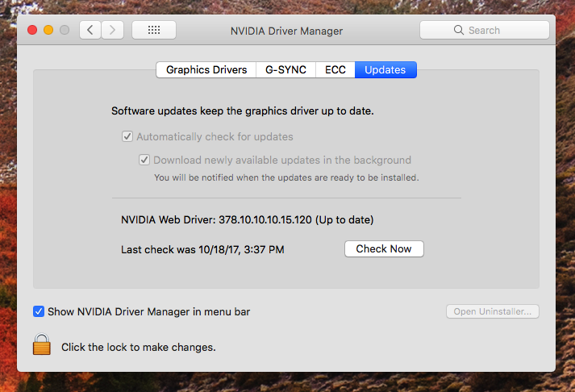Click the magnifier icon in Search field

pos(458,30)
